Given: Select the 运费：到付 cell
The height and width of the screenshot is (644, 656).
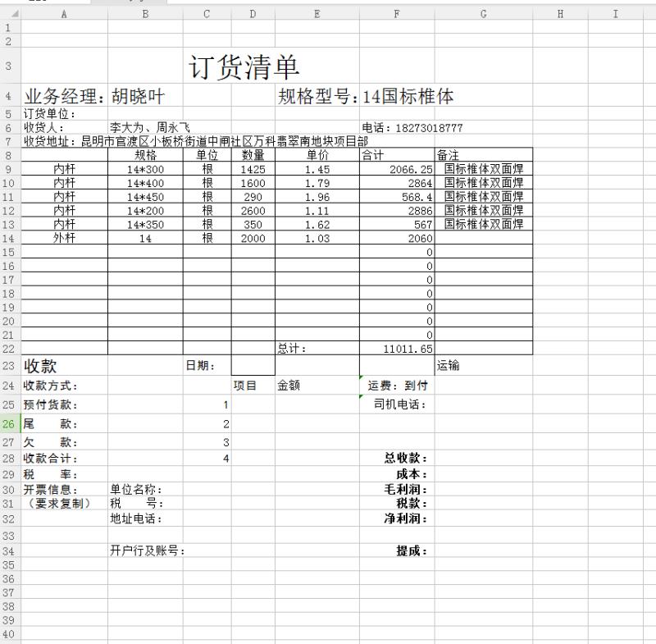Looking at the screenshot, I should coord(397,386).
